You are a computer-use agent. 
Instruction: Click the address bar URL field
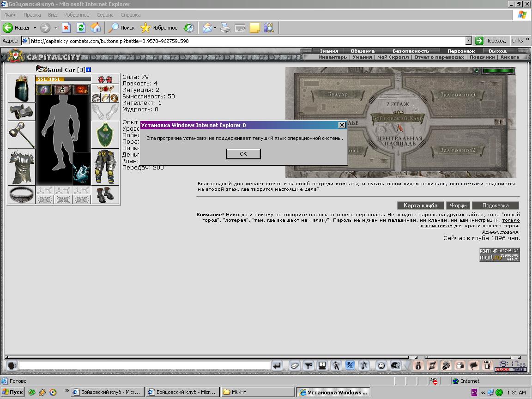click(246, 41)
